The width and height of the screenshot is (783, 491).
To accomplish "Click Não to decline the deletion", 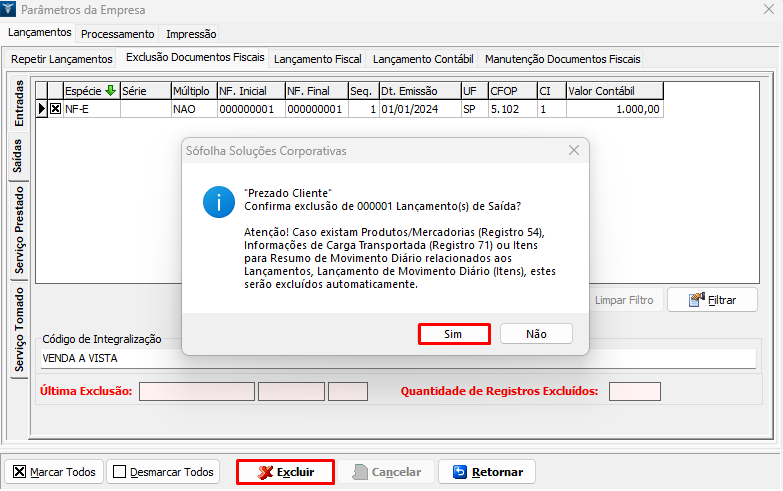I will 536,334.
